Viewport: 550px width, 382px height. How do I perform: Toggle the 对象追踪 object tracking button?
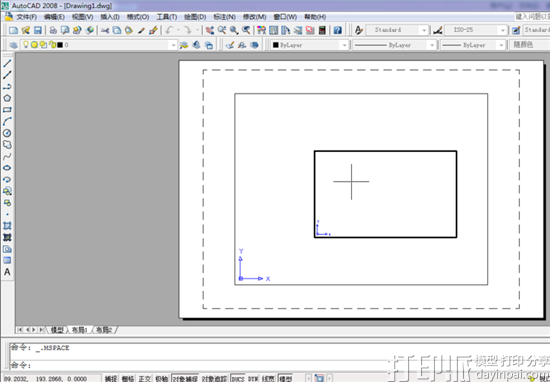coord(214,378)
